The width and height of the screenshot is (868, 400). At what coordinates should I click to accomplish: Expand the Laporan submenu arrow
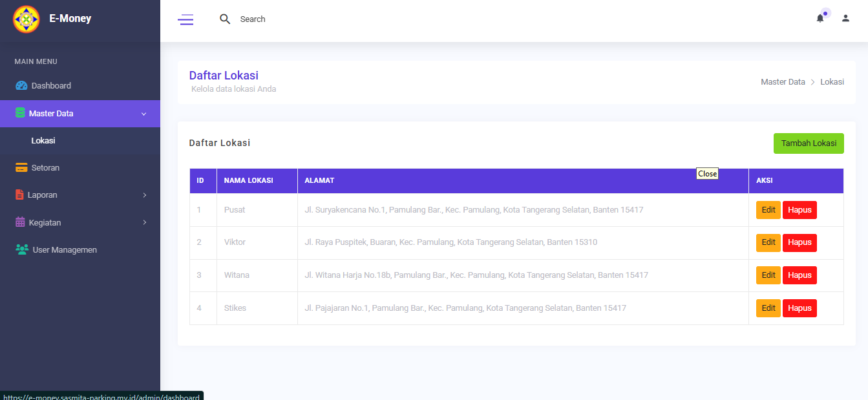click(144, 195)
